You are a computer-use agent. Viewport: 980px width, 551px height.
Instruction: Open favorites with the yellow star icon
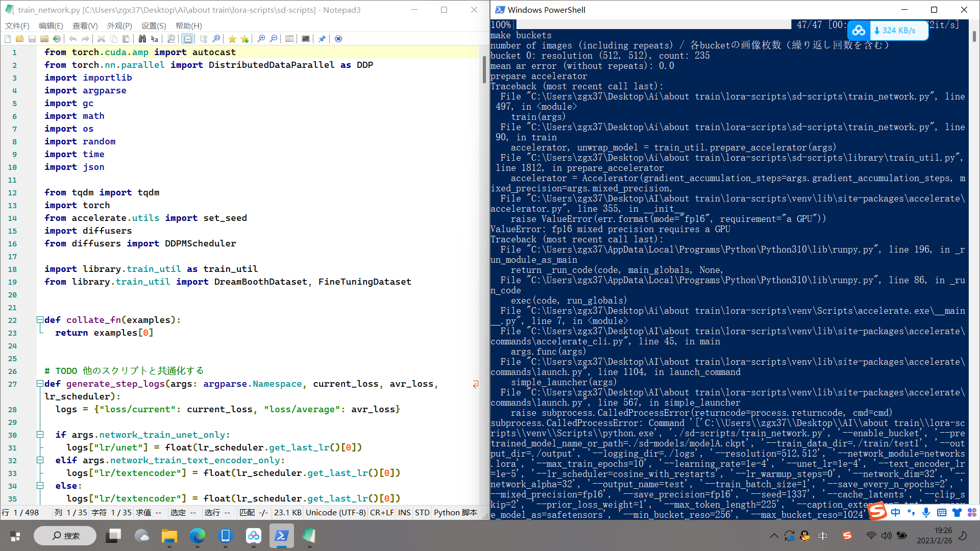tap(232, 39)
